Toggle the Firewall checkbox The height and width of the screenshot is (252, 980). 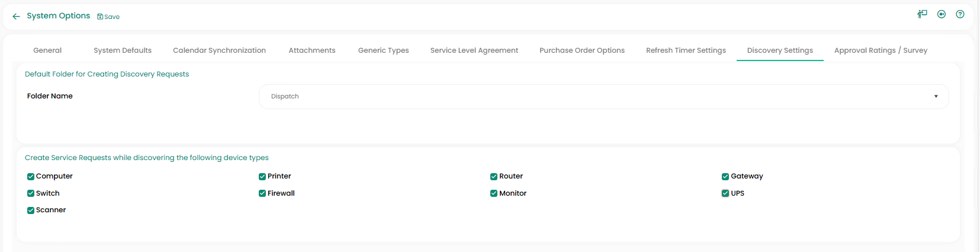(262, 193)
